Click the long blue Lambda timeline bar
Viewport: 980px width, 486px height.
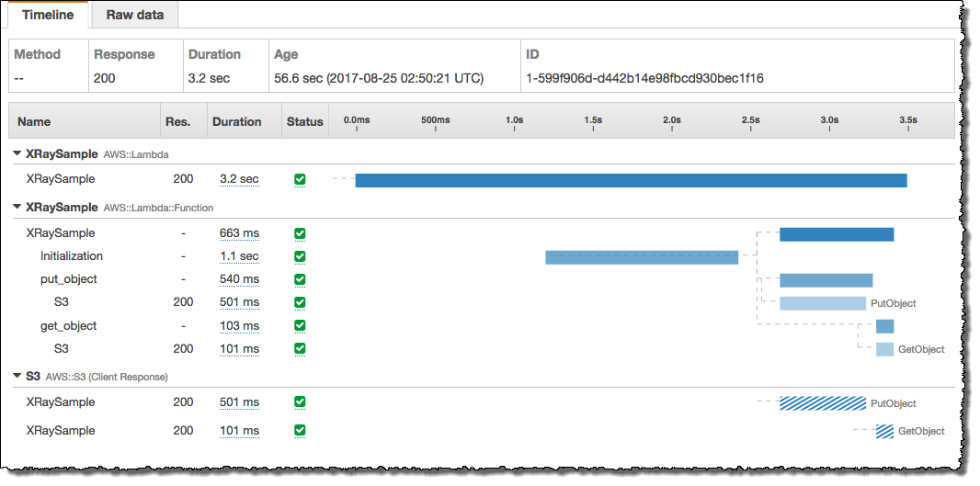631,180
